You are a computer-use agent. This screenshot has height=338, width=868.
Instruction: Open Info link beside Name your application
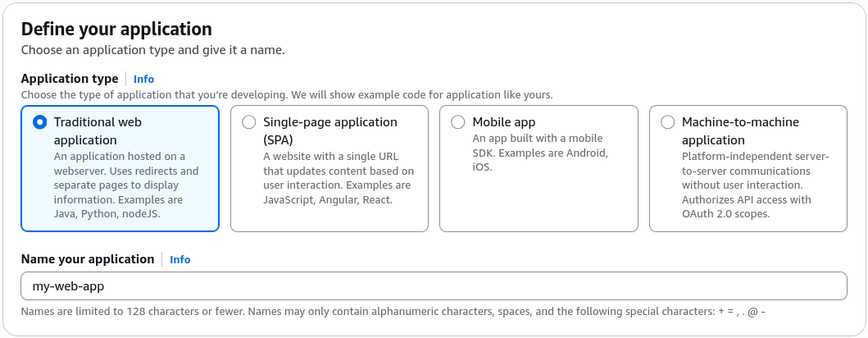tap(180, 259)
